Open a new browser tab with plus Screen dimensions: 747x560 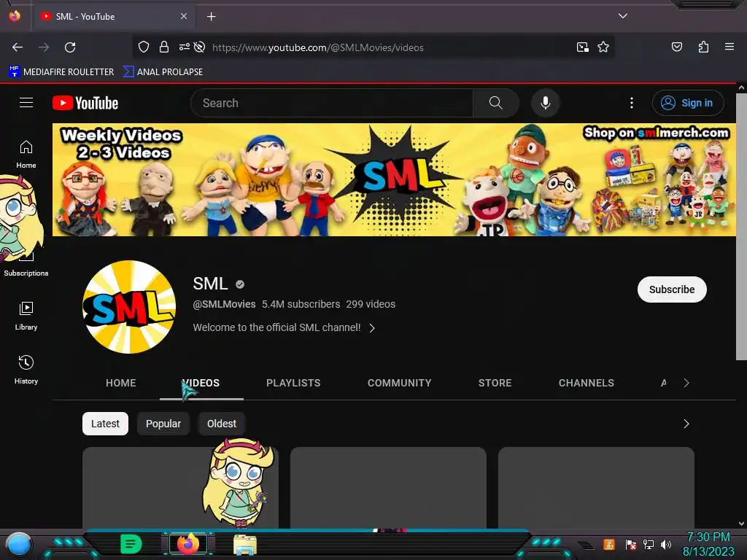211,17
